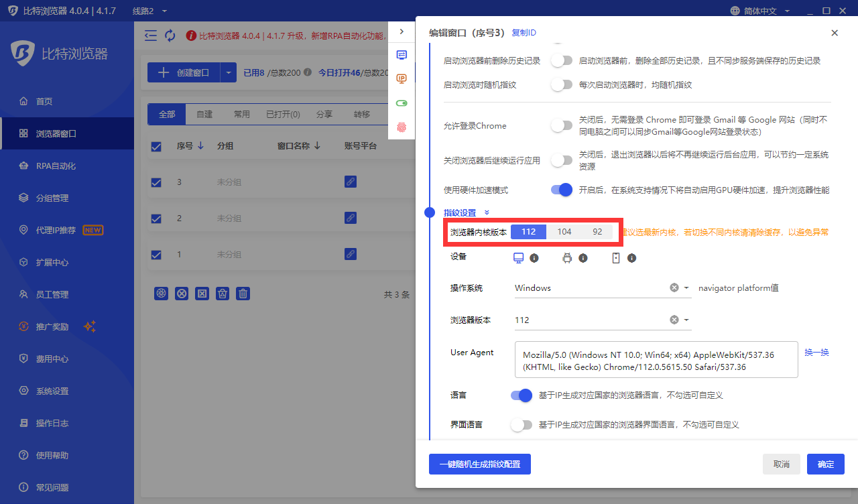Expand the side panel arrow above icons

(x=402, y=31)
